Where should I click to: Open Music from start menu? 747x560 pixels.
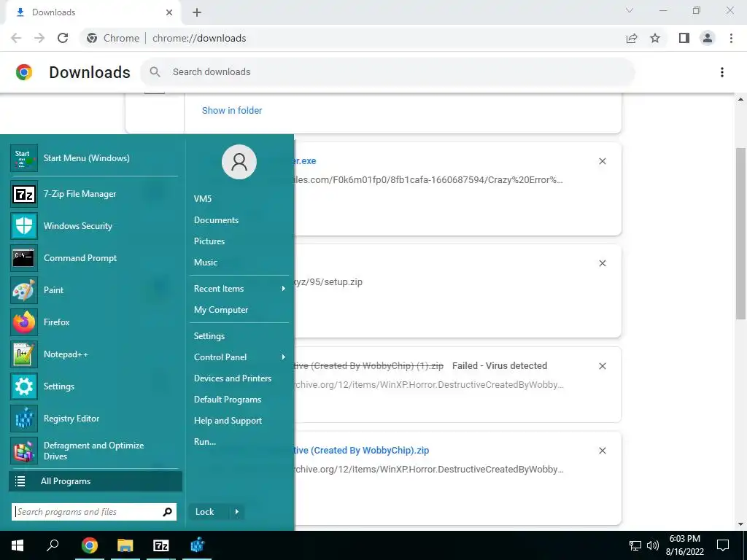205,262
